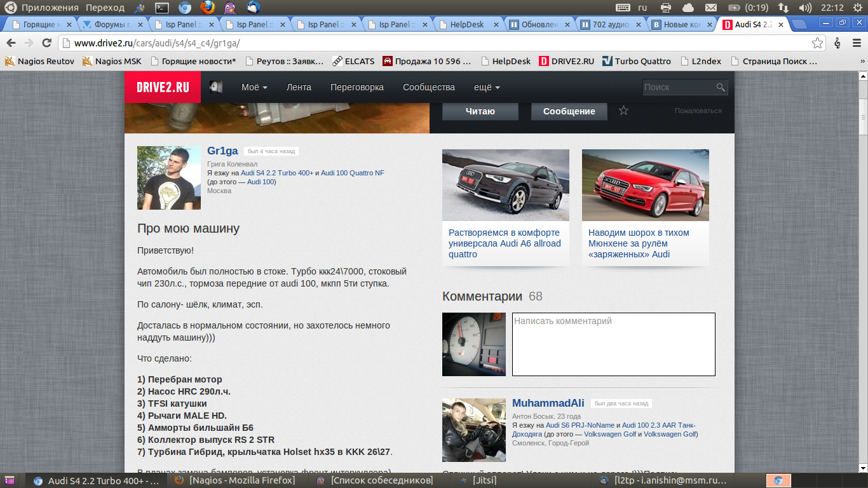Open the Firefox launcher icon in top panel

click(x=207, y=8)
